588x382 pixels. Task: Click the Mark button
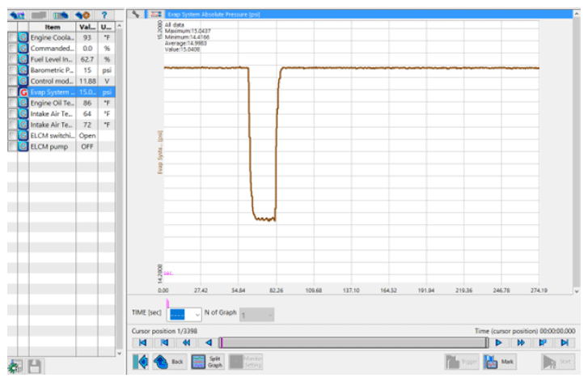point(500,362)
